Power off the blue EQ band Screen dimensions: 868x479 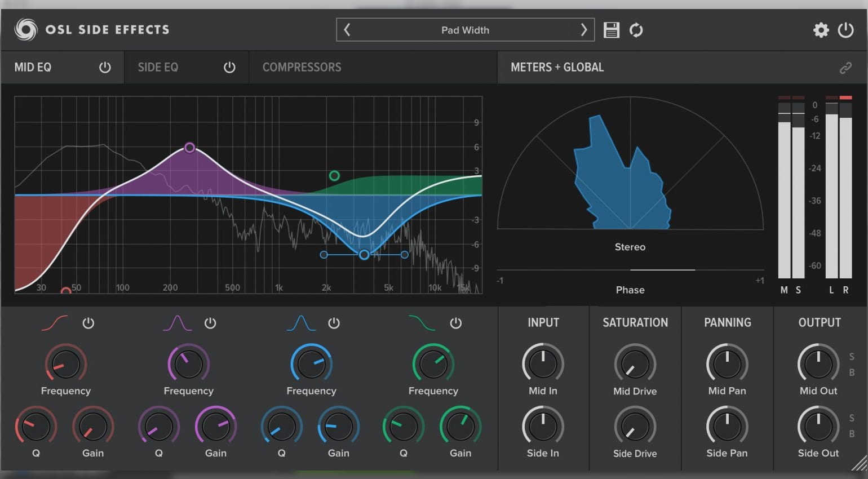[334, 323]
